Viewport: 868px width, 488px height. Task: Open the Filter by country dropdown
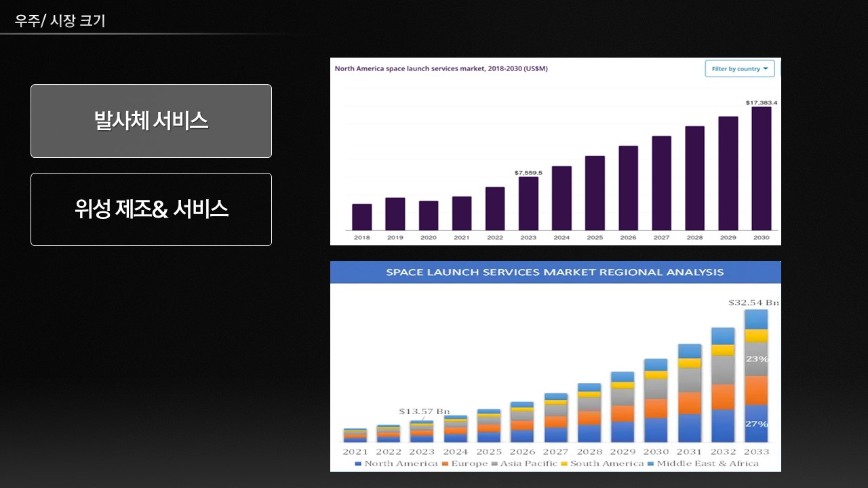click(738, 68)
